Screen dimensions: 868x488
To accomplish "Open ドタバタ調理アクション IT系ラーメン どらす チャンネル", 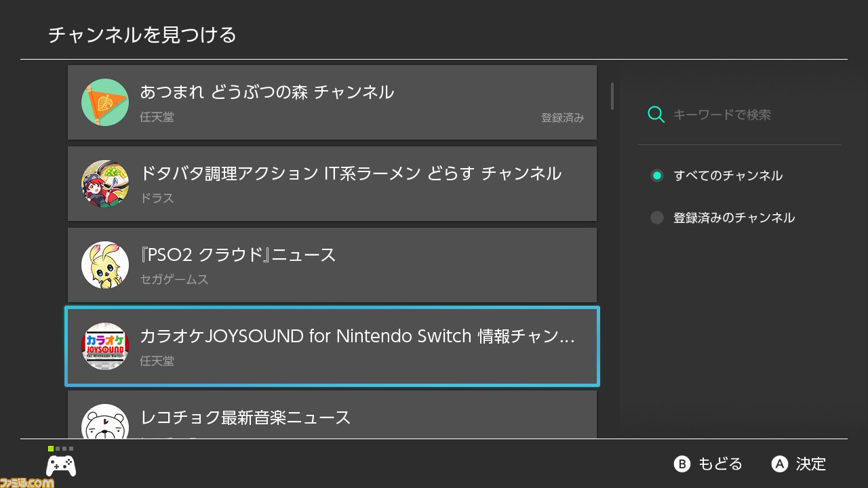I will [x=332, y=184].
